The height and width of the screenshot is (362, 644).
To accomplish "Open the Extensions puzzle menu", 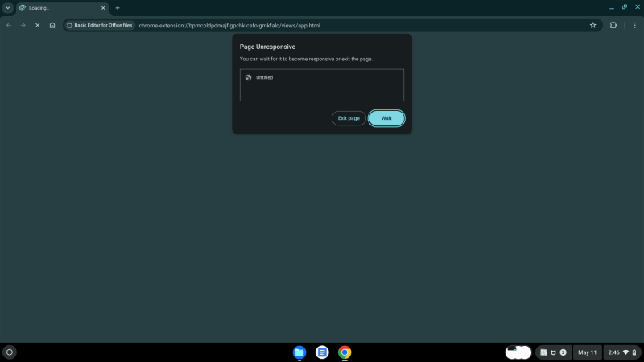I will 613,25.
